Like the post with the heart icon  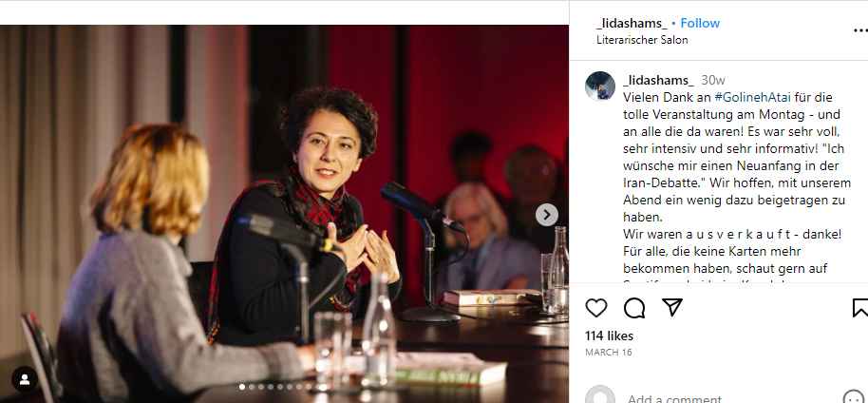click(x=595, y=308)
